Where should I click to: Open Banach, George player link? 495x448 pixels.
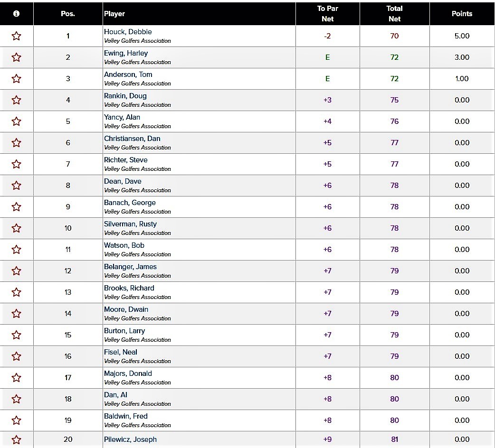click(130, 203)
